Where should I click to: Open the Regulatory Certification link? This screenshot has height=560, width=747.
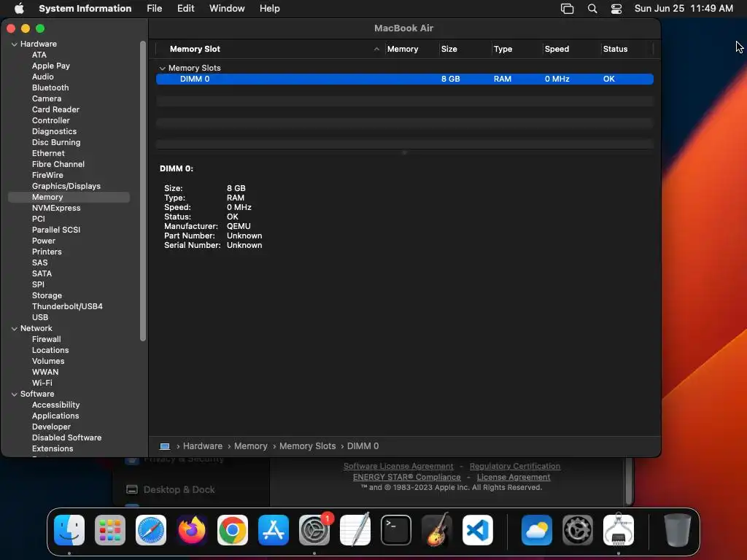coord(515,466)
